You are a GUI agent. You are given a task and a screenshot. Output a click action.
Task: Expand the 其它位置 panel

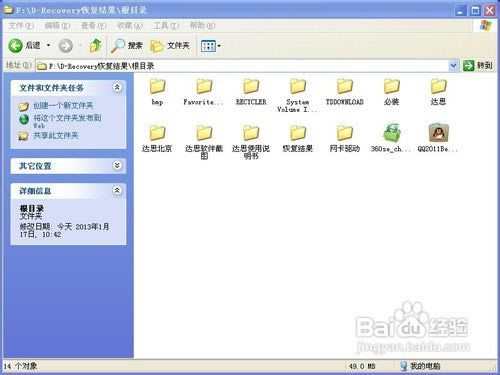click(117, 165)
